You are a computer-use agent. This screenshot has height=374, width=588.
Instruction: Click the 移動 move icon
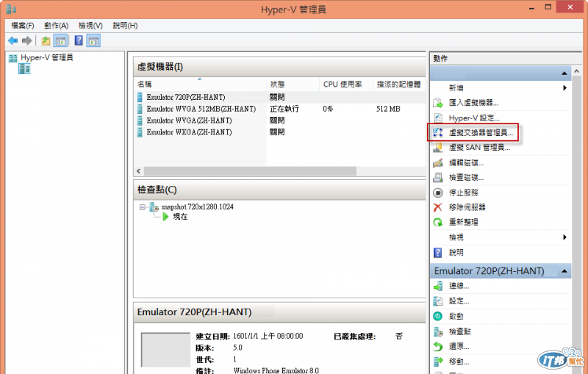437,362
